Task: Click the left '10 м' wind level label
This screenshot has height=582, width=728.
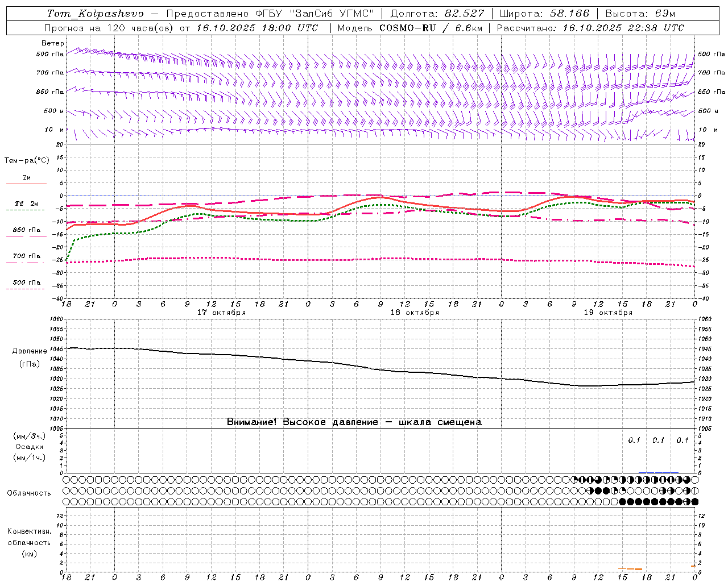Action: coord(55,130)
